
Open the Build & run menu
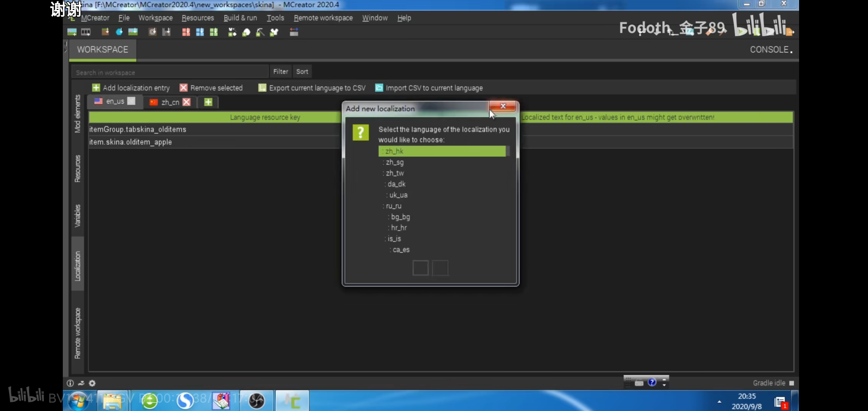[240, 18]
